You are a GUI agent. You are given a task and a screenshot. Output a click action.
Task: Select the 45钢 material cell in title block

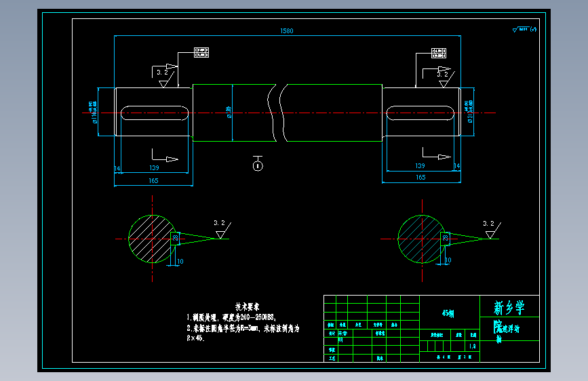pyautogui.click(x=448, y=313)
